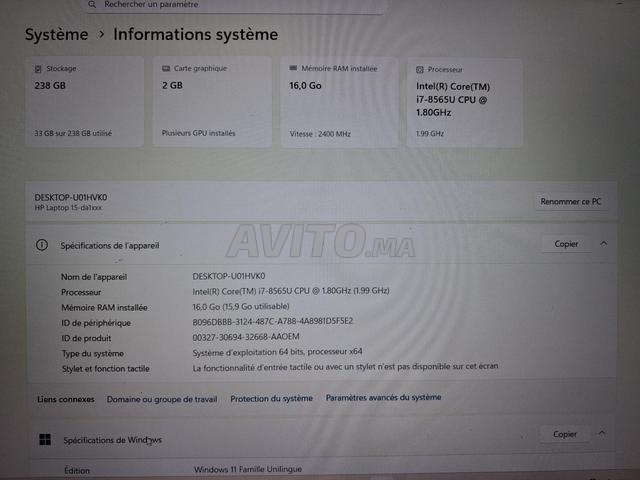This screenshot has height=480, width=640.
Task: Click the 'Stylet et fonction tactile' label
Action: (x=106, y=369)
